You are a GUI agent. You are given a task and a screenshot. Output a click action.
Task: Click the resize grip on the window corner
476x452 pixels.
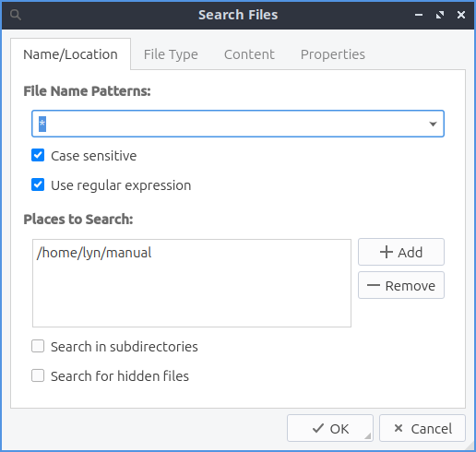(470, 446)
